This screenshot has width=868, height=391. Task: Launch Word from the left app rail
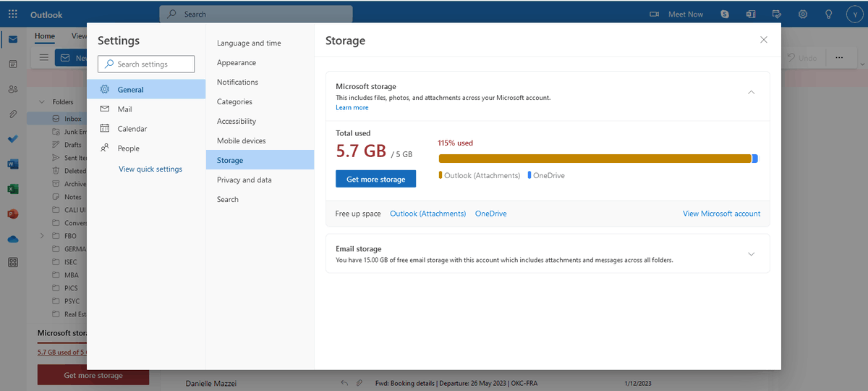click(x=13, y=164)
